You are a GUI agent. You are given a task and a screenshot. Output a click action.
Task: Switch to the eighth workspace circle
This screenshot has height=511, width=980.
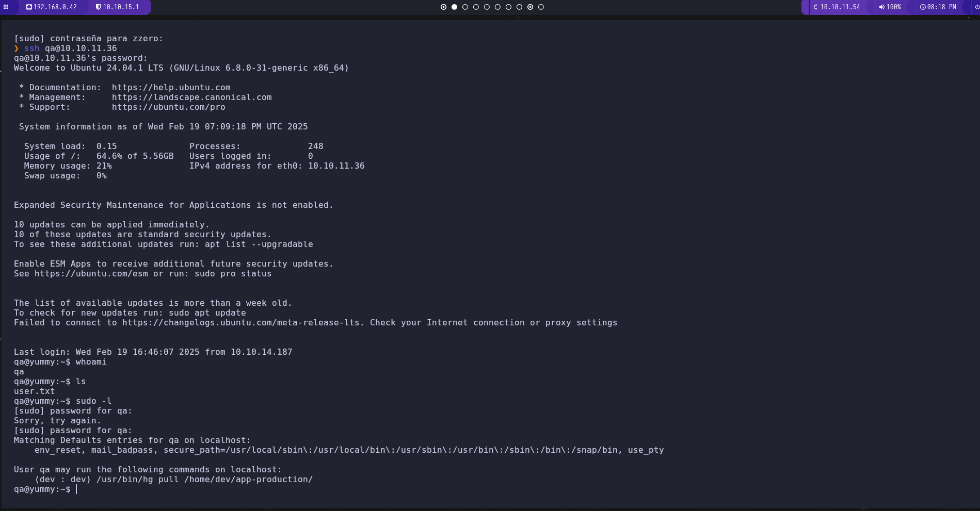519,7
